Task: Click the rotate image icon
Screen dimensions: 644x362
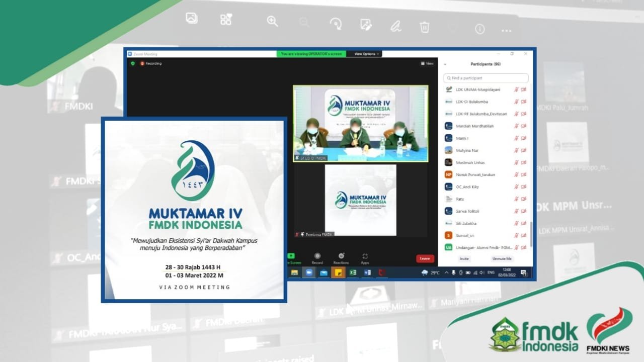Action: 336,24
